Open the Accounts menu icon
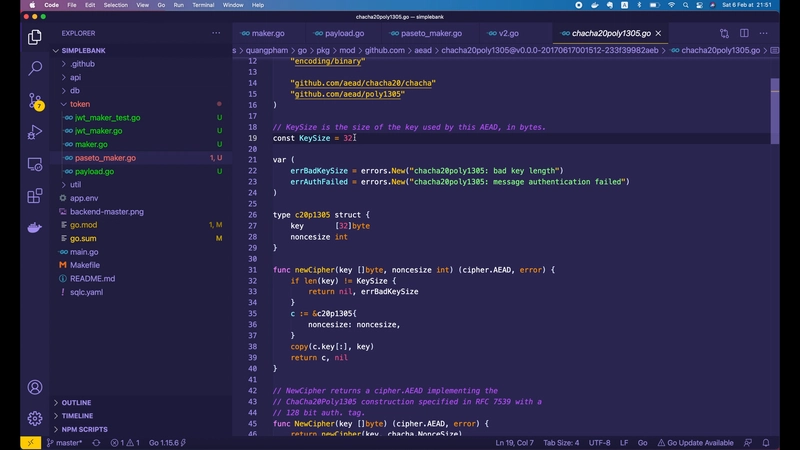The height and width of the screenshot is (450, 800). (x=35, y=387)
